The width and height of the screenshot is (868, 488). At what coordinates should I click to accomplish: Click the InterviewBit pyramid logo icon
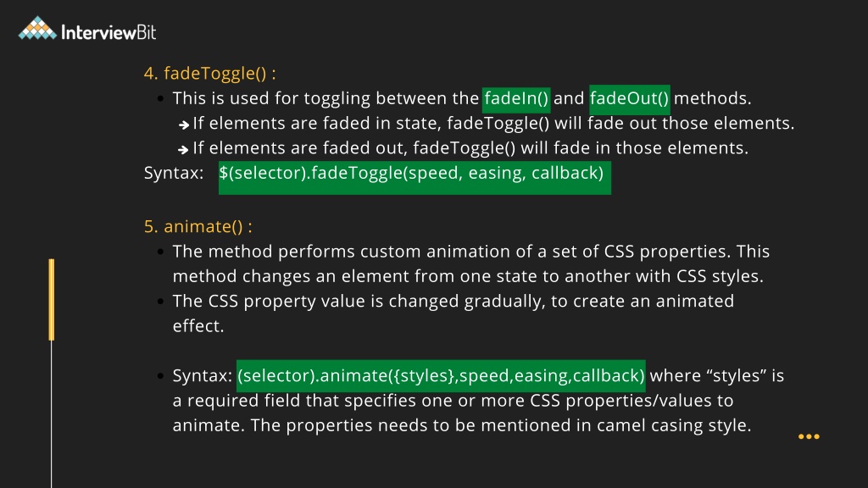click(37, 28)
